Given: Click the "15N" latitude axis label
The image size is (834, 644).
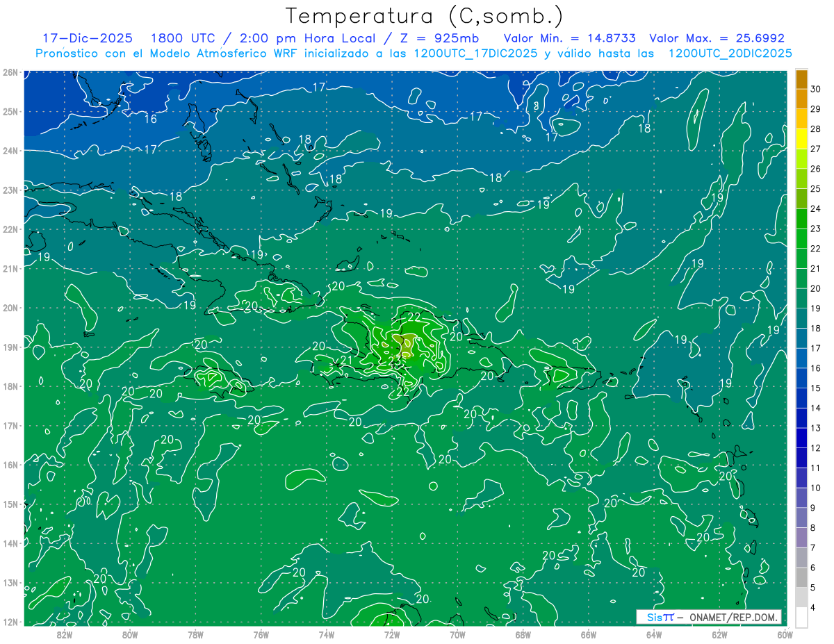Looking at the screenshot, I should tap(10, 504).
